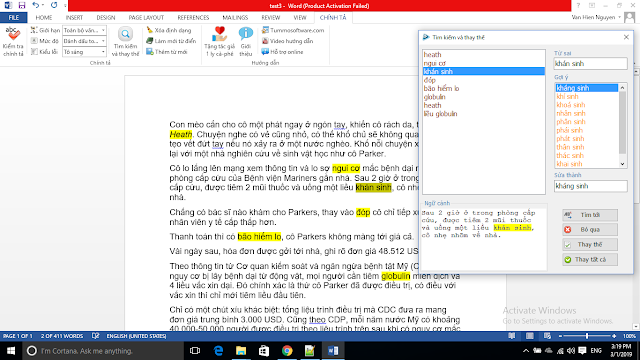Click the Thay thế button
Screen dimensions: 640x360
[x=590, y=244]
